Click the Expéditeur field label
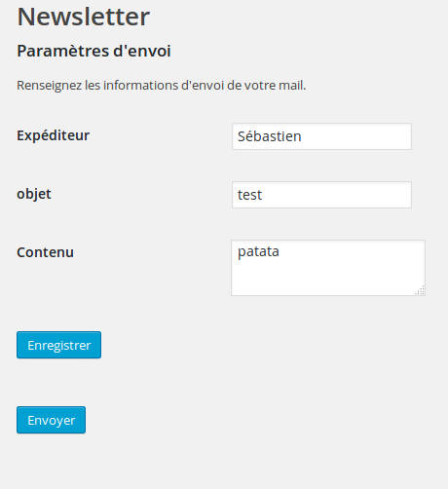Viewport: 448px width, 489px height. click(53, 135)
